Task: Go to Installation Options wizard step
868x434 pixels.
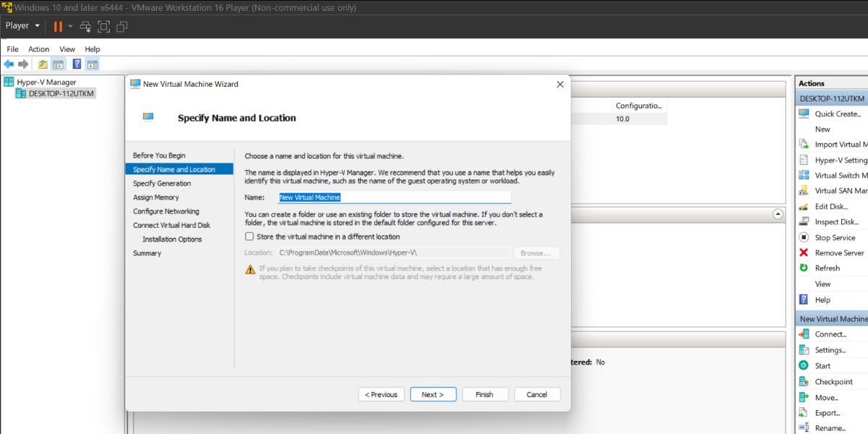Action: pos(172,239)
